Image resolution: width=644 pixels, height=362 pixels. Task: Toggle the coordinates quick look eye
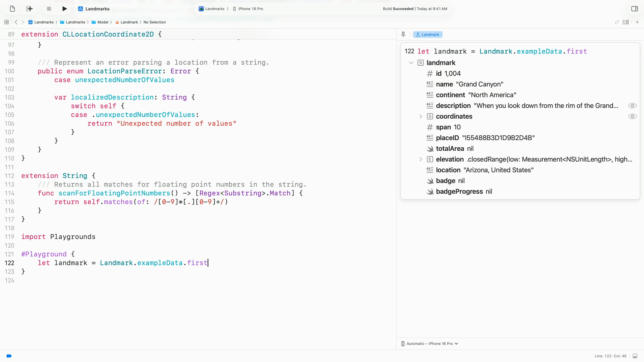pos(632,116)
